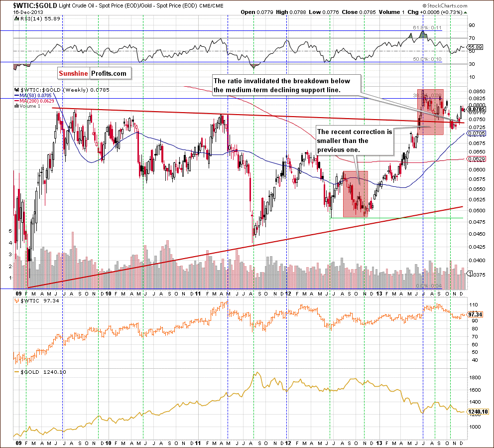Click the 0.0%: 0.04 Fibonacci label
The image size is (494, 448).
tap(429, 286)
